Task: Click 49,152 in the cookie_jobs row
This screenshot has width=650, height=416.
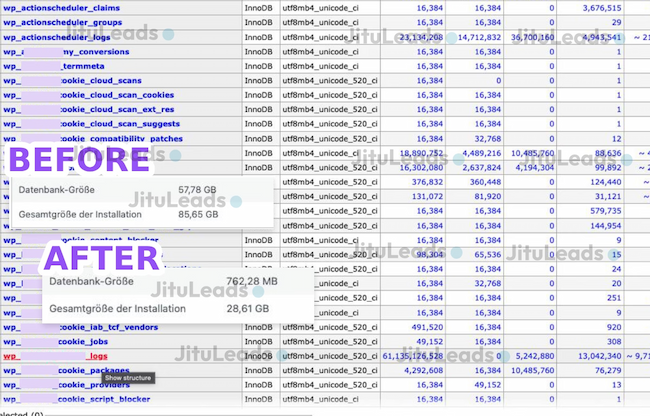Action: (430, 342)
